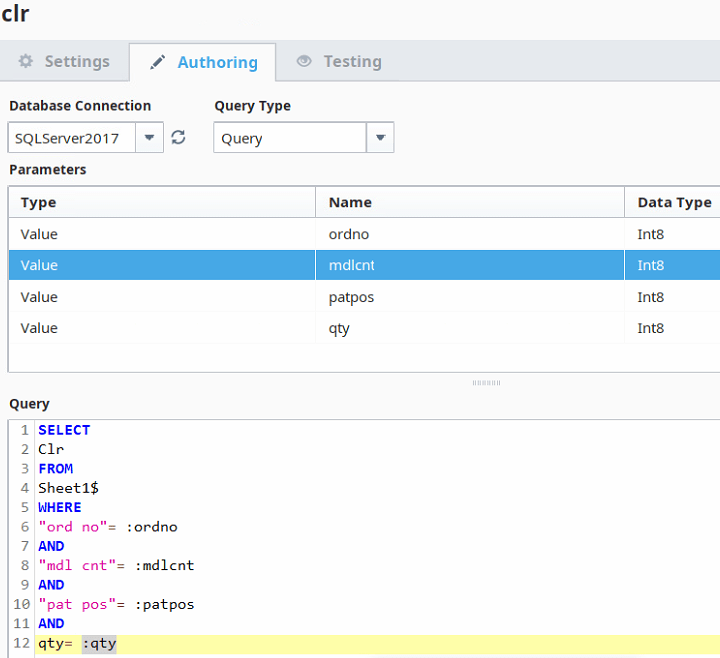Click the pencil icon on Authoring tab
720x658 pixels.
[x=158, y=62]
